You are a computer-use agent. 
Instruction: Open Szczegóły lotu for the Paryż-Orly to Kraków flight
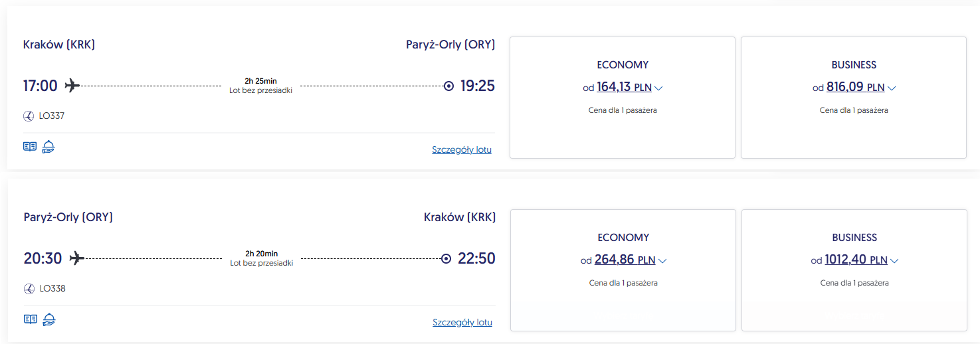(x=462, y=323)
